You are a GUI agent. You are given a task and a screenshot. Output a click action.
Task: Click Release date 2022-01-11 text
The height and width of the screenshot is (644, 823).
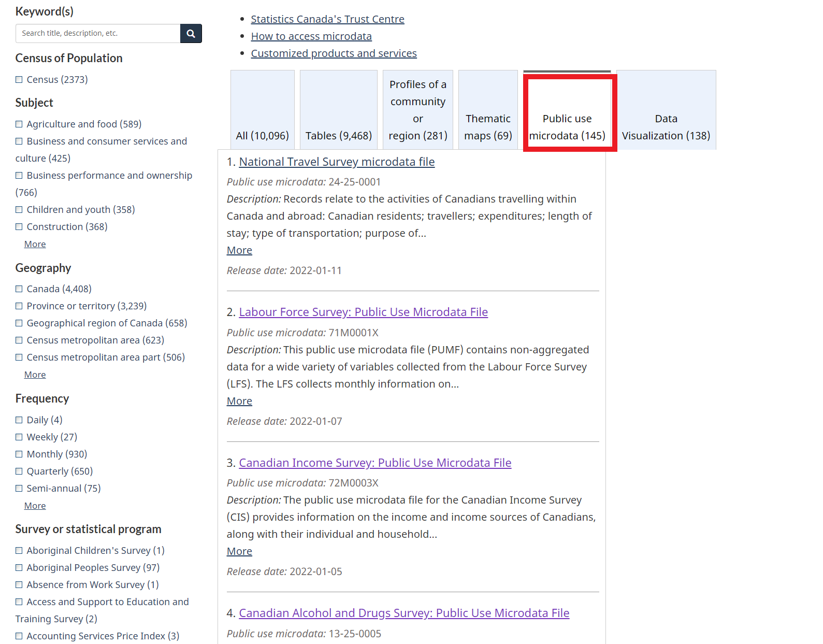(284, 271)
